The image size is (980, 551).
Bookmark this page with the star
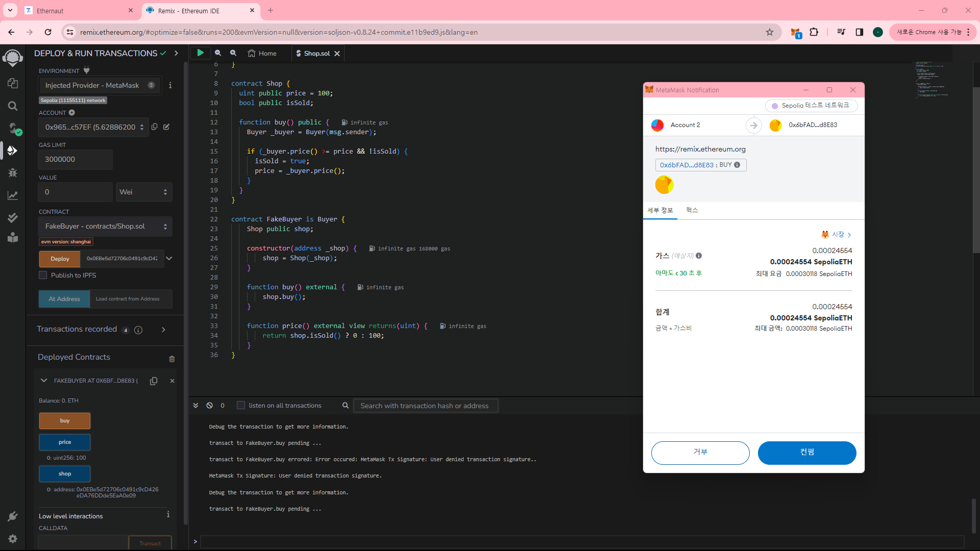[770, 32]
